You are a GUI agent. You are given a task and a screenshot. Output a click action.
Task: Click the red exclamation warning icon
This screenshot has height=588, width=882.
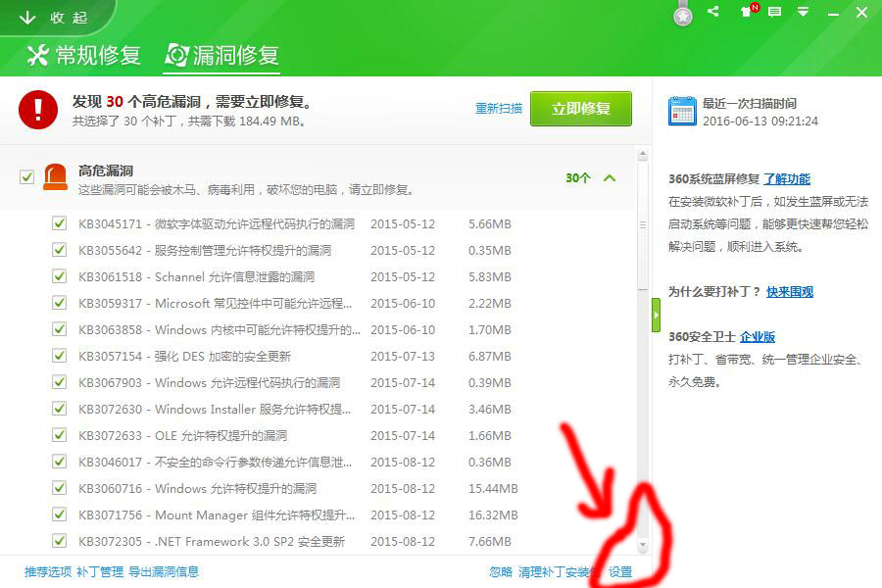click(38, 110)
